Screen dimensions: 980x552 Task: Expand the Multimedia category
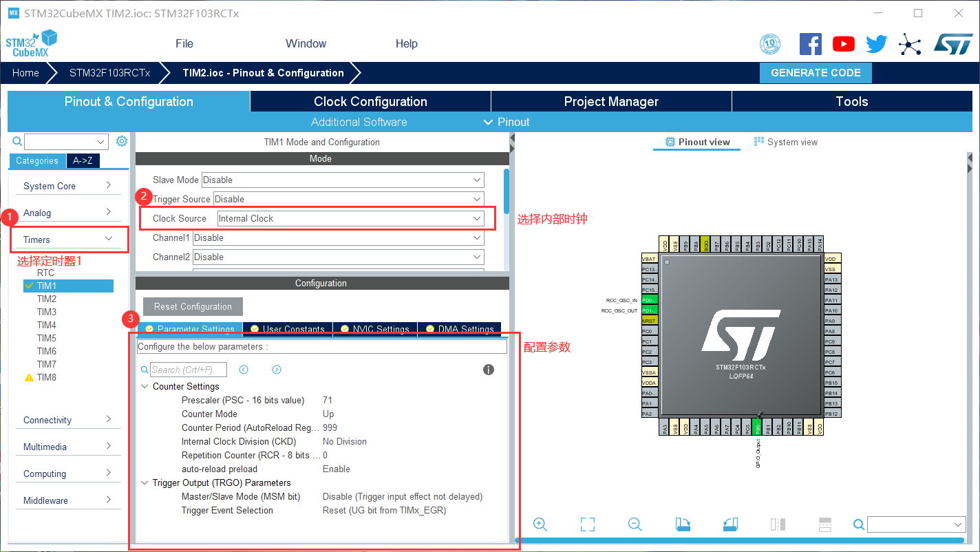tap(68, 447)
